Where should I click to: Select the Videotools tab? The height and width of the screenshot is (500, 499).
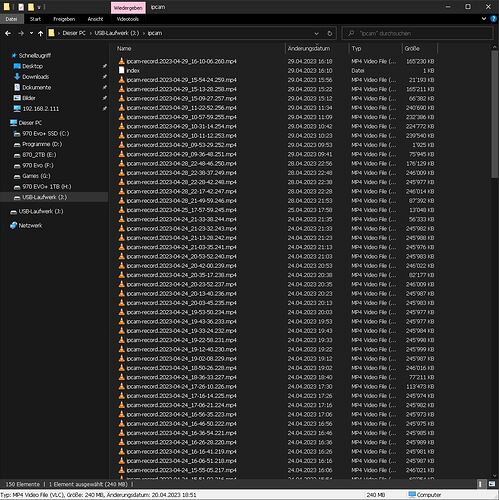coord(128,19)
